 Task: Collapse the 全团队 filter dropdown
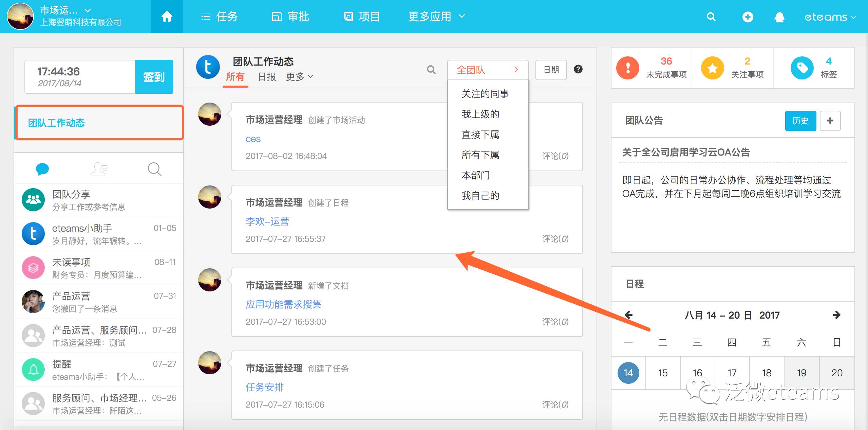tap(487, 70)
